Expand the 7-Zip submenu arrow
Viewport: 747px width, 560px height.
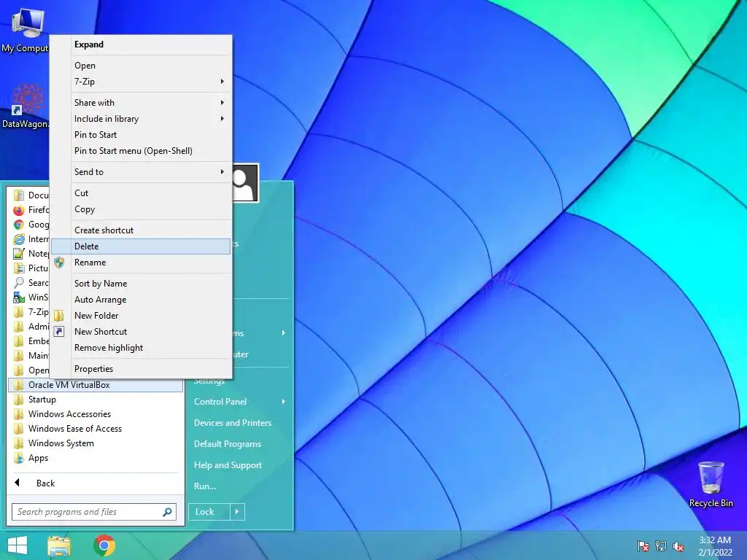pyautogui.click(x=222, y=82)
